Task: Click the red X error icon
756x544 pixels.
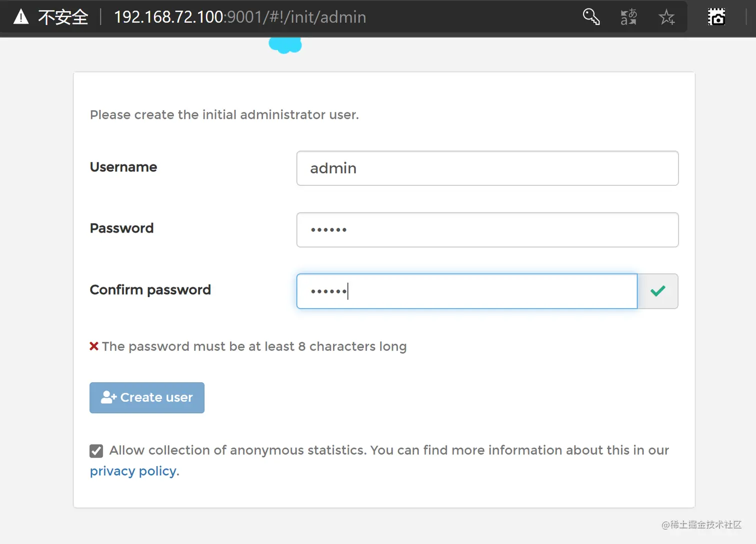Action: tap(94, 346)
